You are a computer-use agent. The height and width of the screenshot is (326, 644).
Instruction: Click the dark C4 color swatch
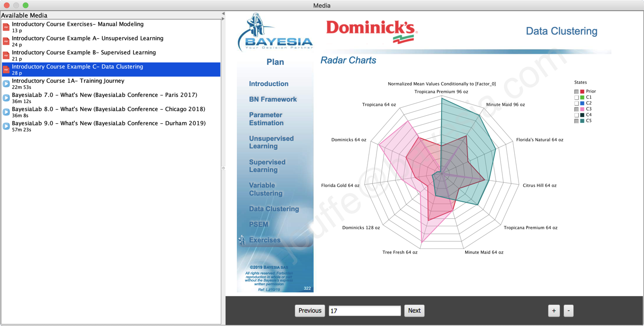coord(582,115)
